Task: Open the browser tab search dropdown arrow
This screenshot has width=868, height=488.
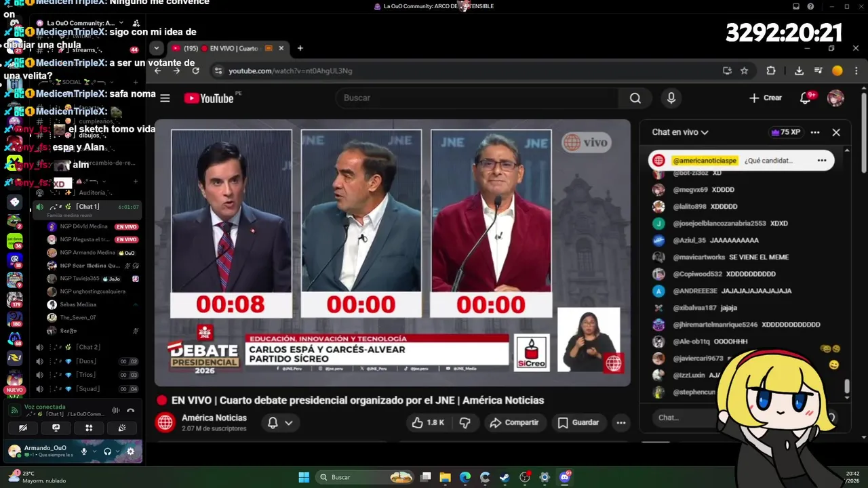Action: pyautogui.click(x=157, y=48)
